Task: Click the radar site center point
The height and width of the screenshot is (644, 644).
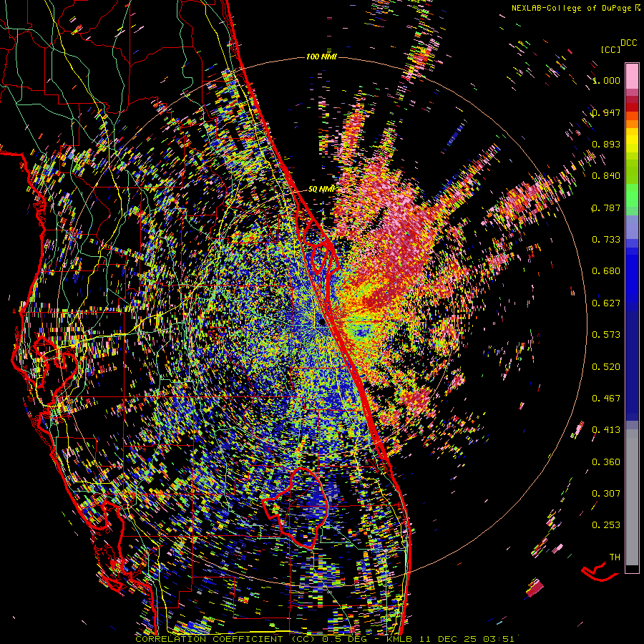Action: tap(321, 321)
